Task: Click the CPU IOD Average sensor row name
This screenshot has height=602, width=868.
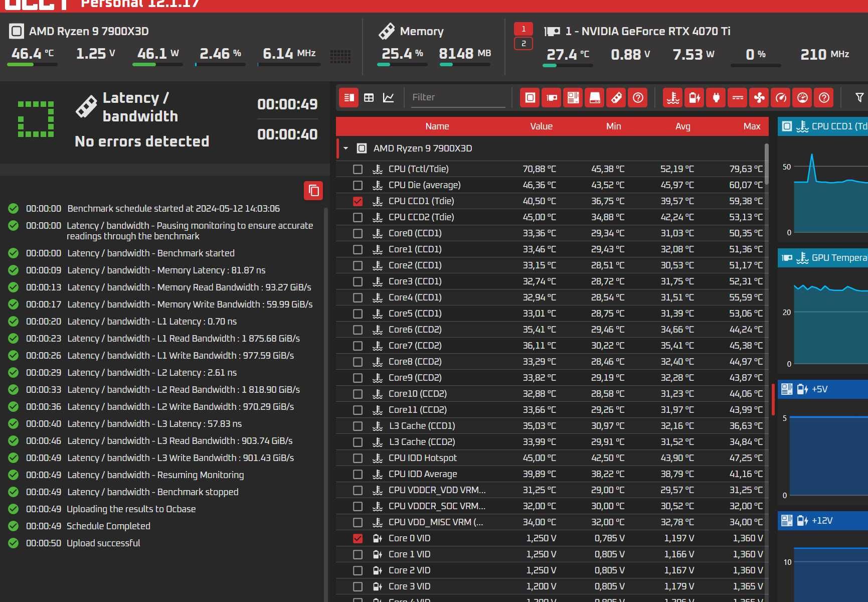Action: coord(423,474)
